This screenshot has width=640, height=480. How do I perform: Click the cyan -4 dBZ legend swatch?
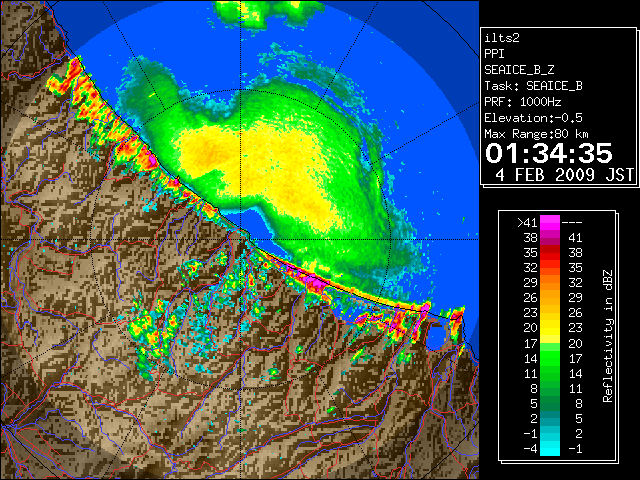pos(550,448)
